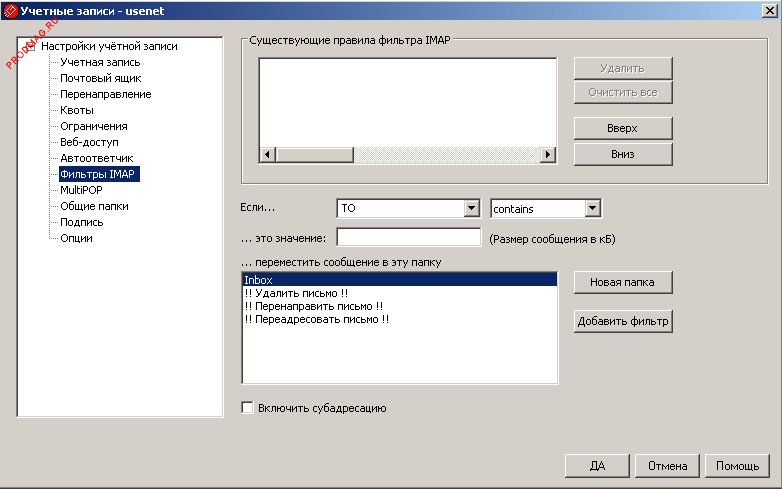This screenshot has width=782, height=489.
Task: Go to the Перенаправление section
Action: coord(105,94)
